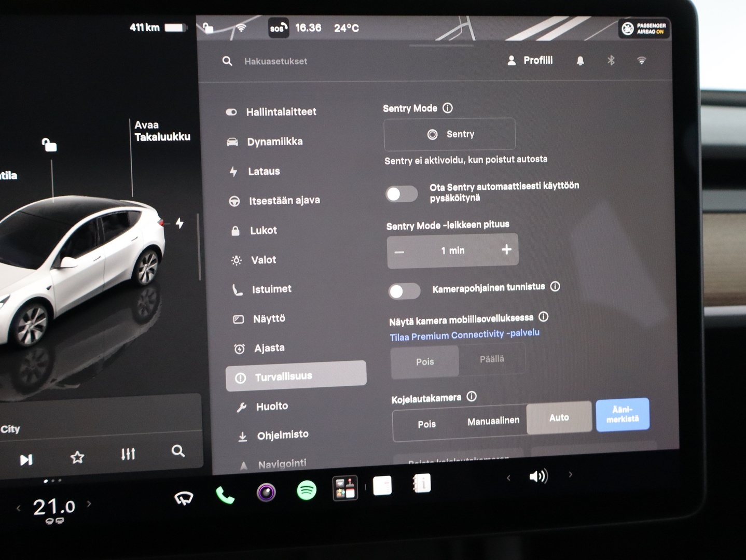This screenshot has width=746, height=560.
Task: Decrease Sentry clip length with minus
Action: pyautogui.click(x=399, y=252)
